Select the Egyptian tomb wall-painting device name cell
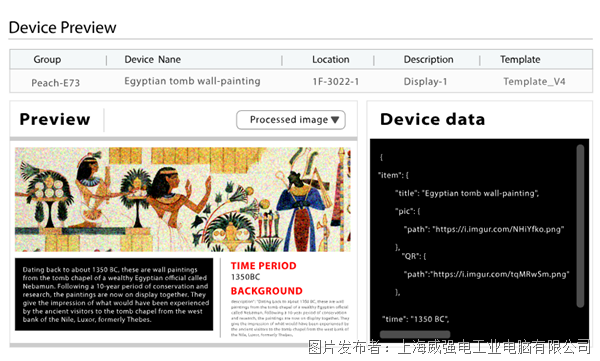Screen dimensions: 600x361 click(x=192, y=81)
